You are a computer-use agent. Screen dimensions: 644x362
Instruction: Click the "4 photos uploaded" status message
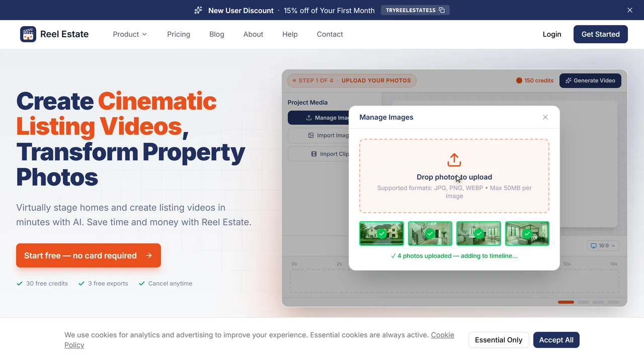(x=454, y=256)
